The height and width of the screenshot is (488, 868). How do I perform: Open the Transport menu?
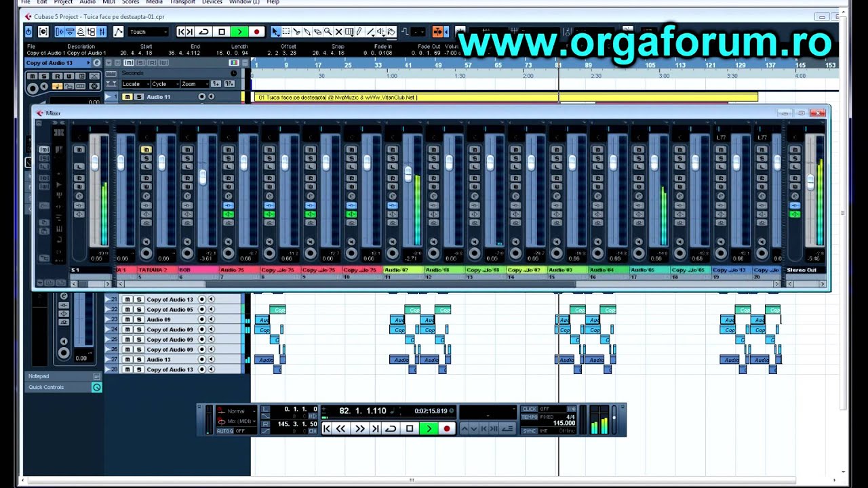[182, 2]
